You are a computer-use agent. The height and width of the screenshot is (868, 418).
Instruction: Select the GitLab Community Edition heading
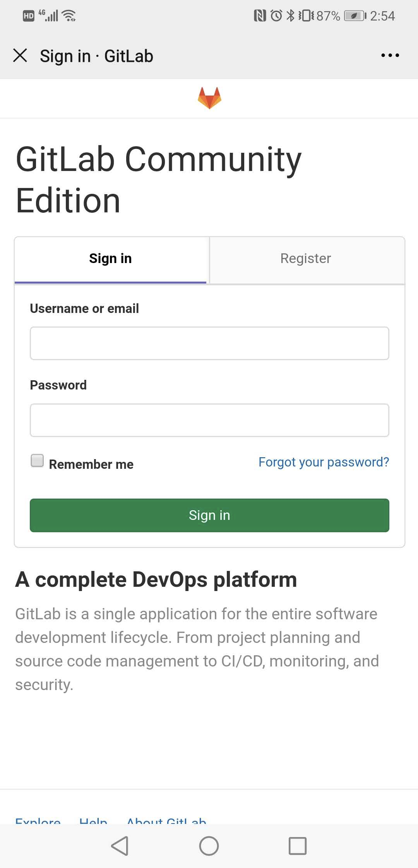[158, 180]
